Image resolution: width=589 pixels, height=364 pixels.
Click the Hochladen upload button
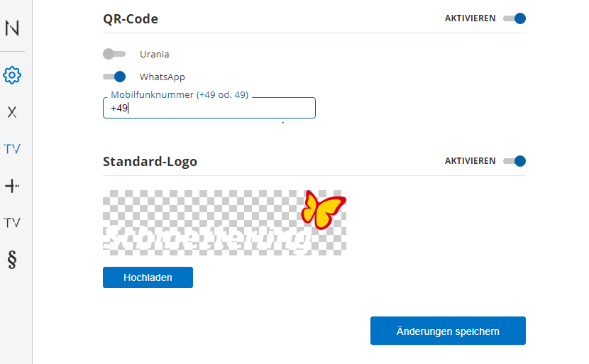[x=148, y=277]
